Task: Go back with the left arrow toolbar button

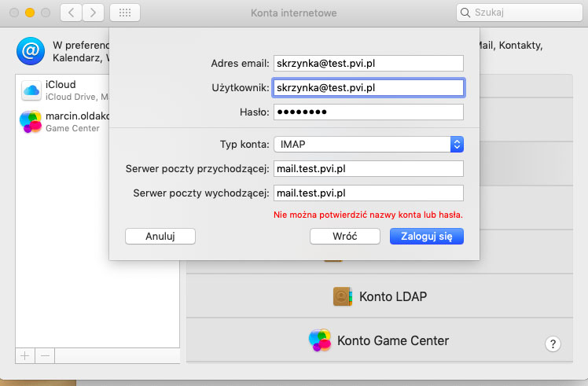Action: point(71,13)
